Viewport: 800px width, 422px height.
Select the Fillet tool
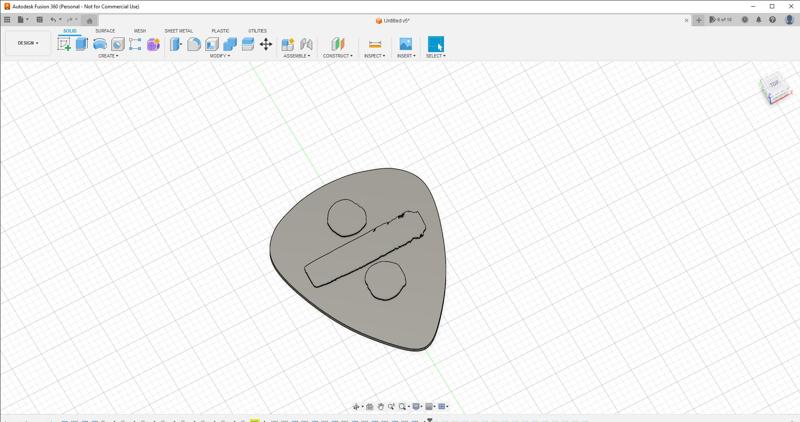click(194, 44)
